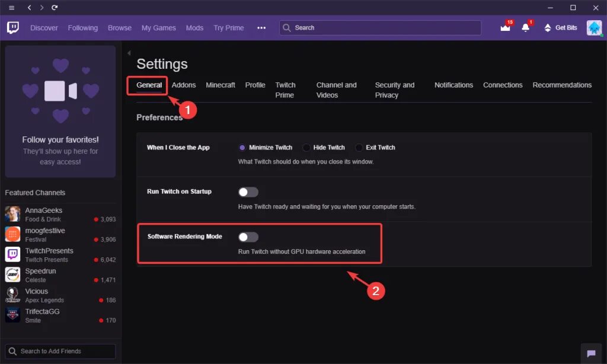Click the Smite game label
Image resolution: width=607 pixels, height=364 pixels.
pos(33,320)
